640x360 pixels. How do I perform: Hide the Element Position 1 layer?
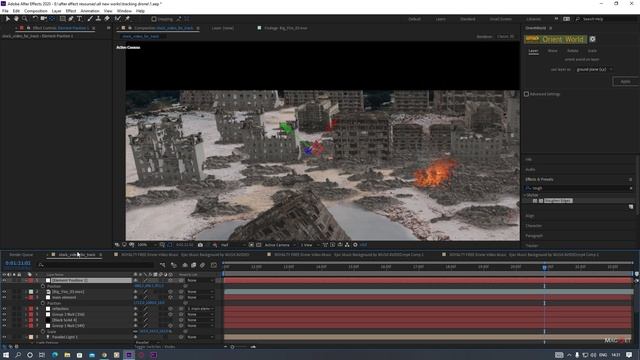click(x=4, y=280)
